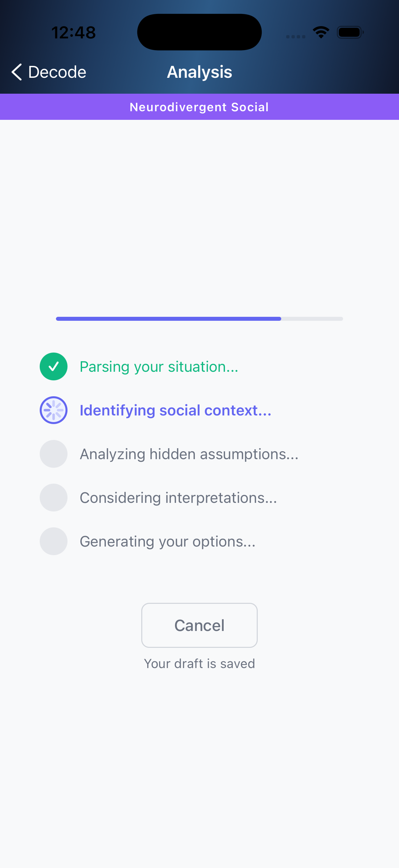
Task: Click the green checkmark step icon
Action: point(54,366)
